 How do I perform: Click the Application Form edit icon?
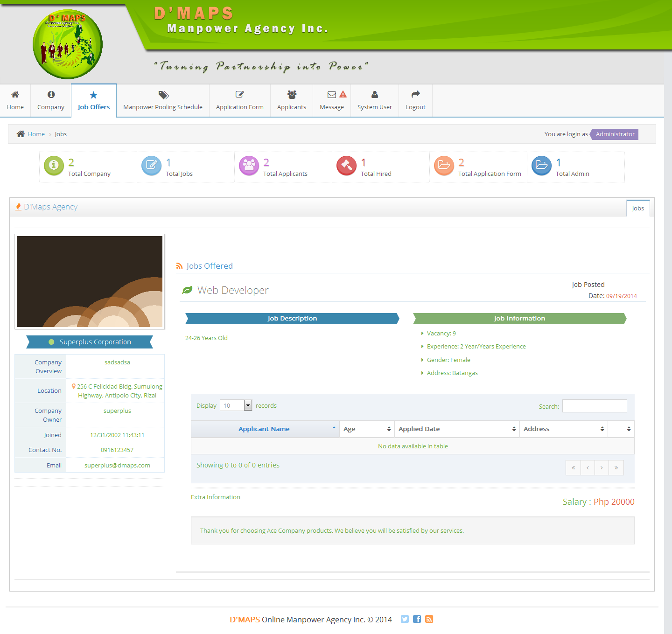pos(239,95)
